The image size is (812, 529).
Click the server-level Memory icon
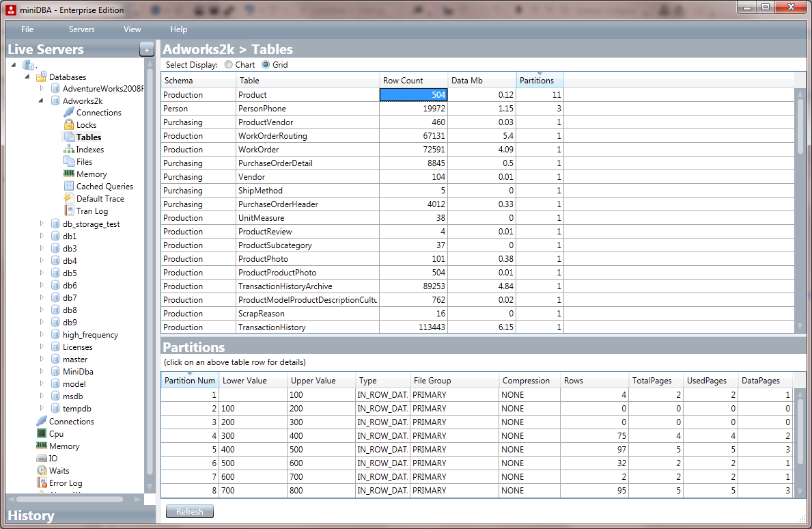click(x=42, y=446)
